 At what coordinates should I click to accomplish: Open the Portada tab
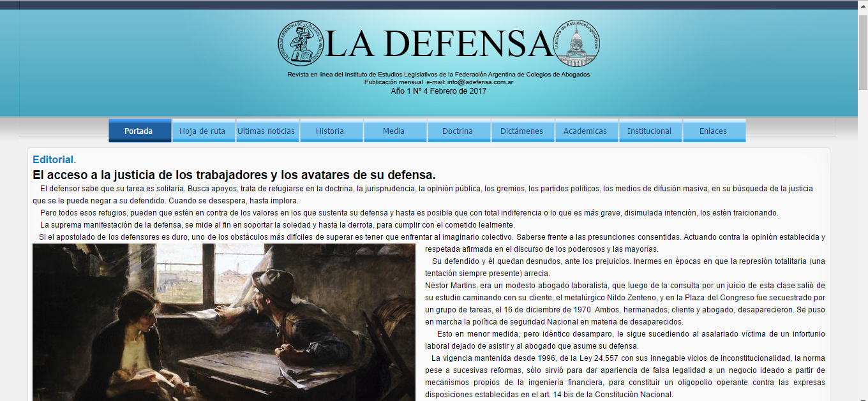[x=140, y=131]
